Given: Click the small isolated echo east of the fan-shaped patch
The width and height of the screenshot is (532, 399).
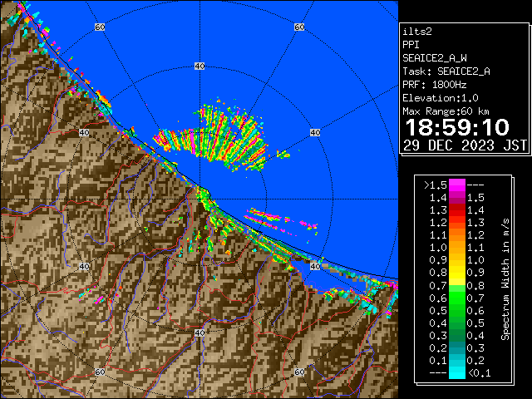Looking at the screenshot, I should pos(283,155).
